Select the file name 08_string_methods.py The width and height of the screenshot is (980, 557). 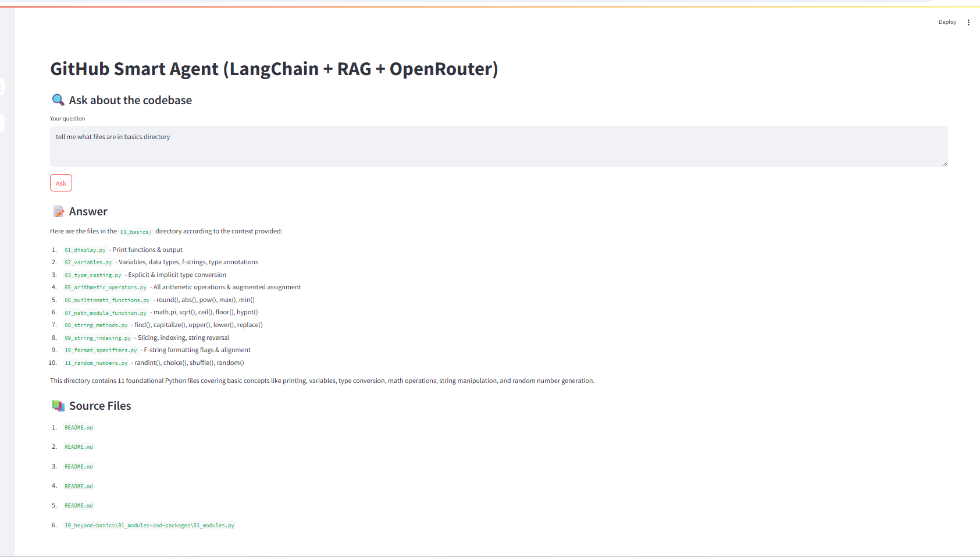[96, 325]
